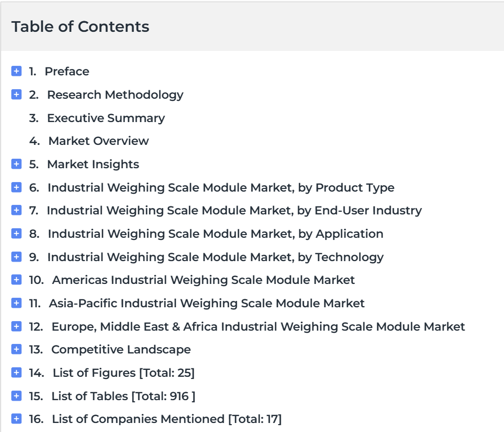This screenshot has width=504, height=432.
Task: Expand Europe, Middle East & Africa icon
Action: pos(16,326)
